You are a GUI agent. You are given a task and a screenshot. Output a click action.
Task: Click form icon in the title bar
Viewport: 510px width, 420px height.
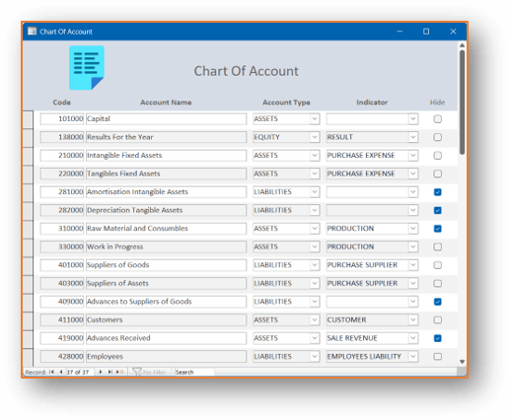32,32
